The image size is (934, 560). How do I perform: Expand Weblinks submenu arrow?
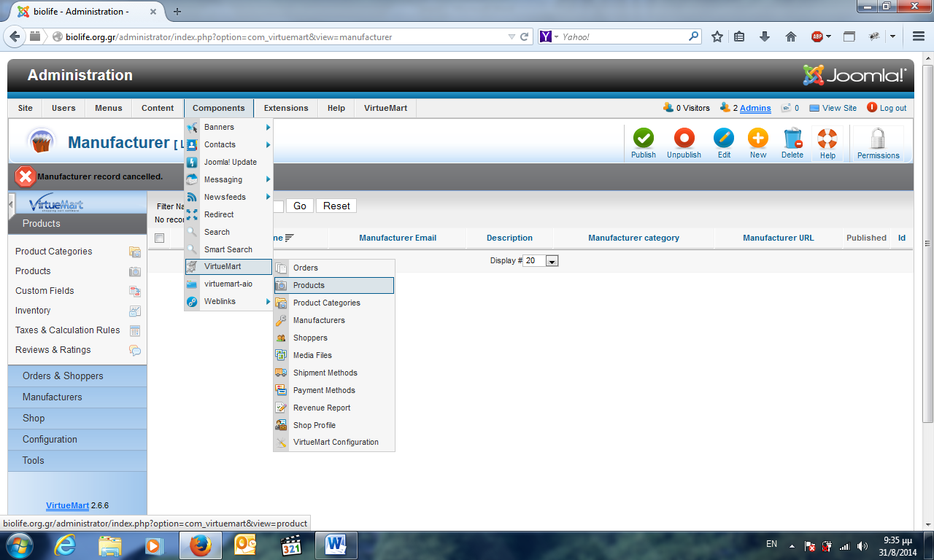269,301
